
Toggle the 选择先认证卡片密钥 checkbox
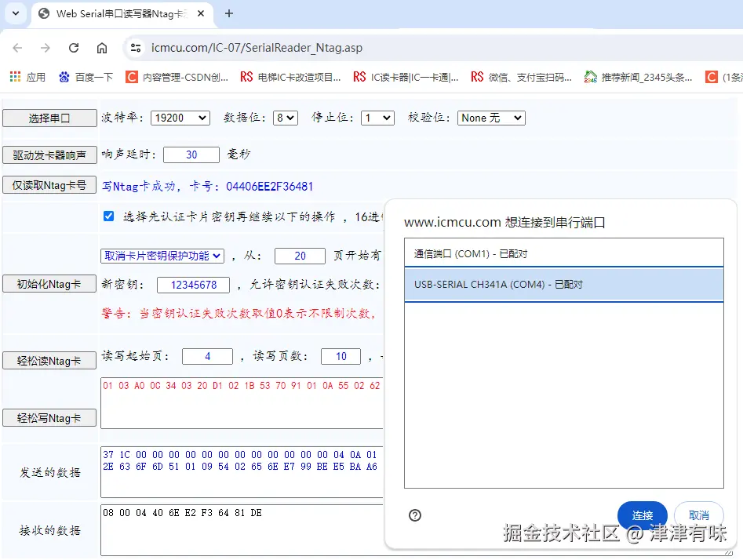pos(108,216)
